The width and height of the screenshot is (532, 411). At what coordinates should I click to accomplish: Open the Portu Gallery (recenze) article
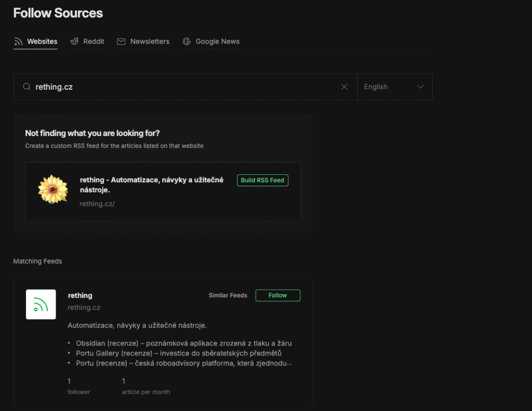(x=179, y=353)
